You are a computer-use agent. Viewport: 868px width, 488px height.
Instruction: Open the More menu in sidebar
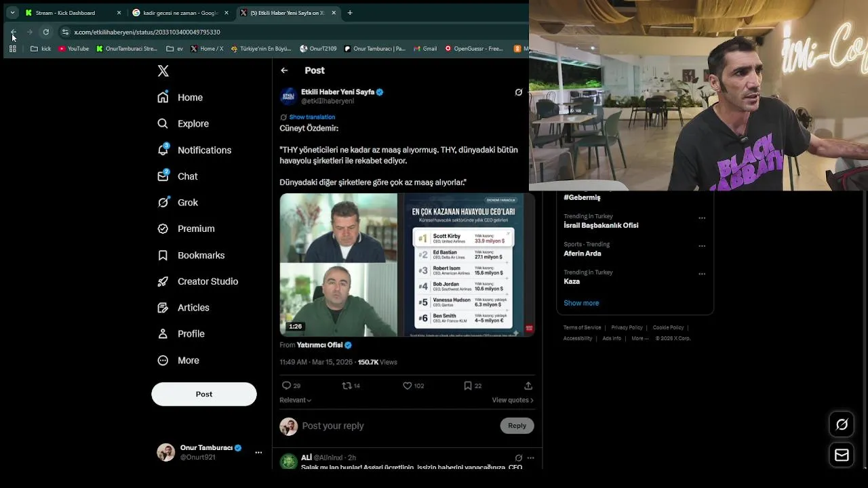coord(178,361)
